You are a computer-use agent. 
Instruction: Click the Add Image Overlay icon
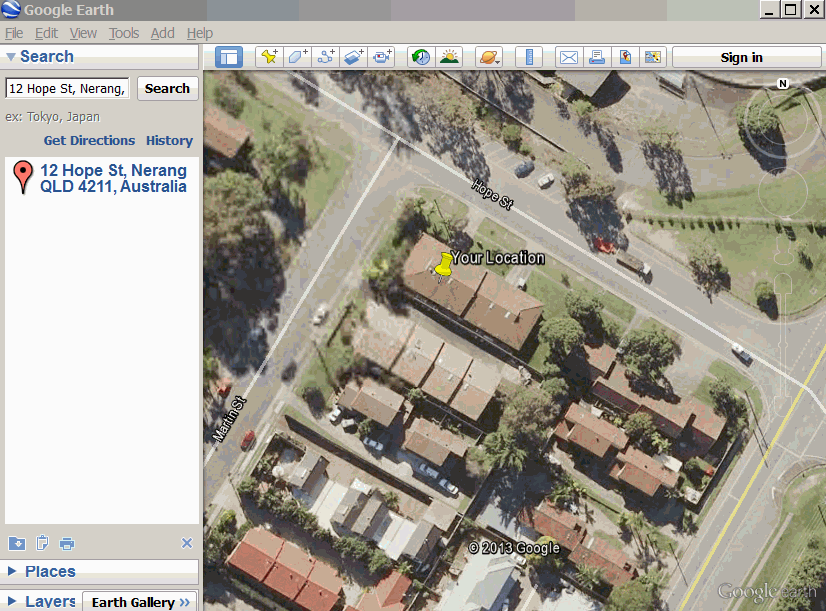click(354, 57)
